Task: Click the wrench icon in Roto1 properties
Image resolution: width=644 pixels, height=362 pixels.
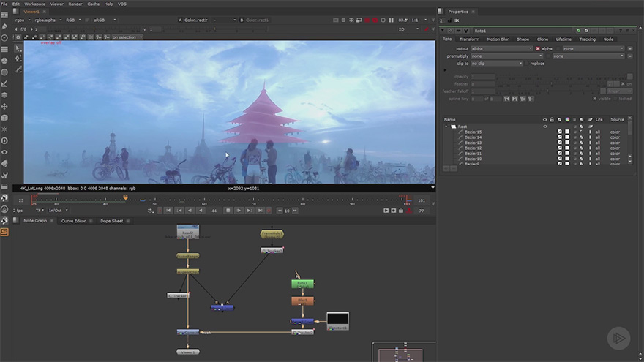Action: click(466, 31)
